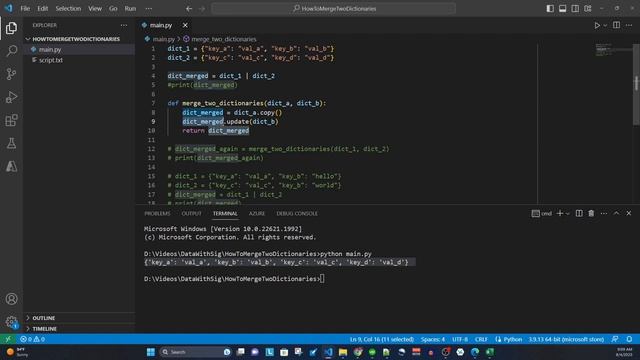Open the Testing flask view
This screenshot has height=360, width=640.
[11, 143]
